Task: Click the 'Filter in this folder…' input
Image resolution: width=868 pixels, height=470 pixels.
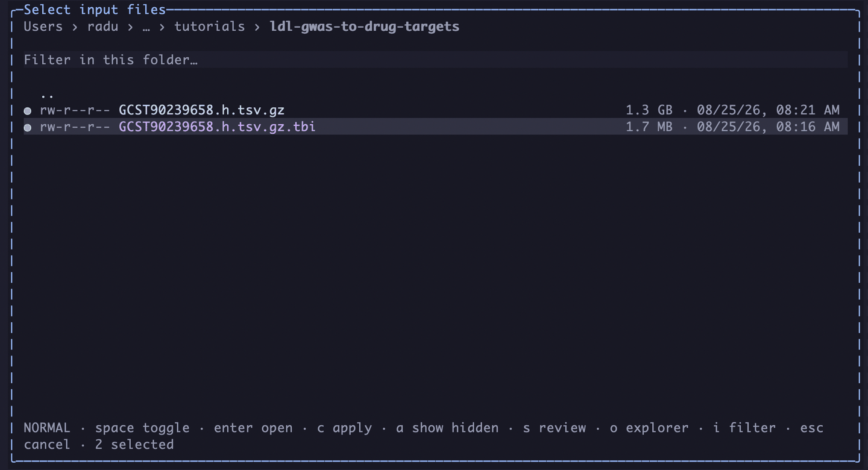Action: coord(435,60)
